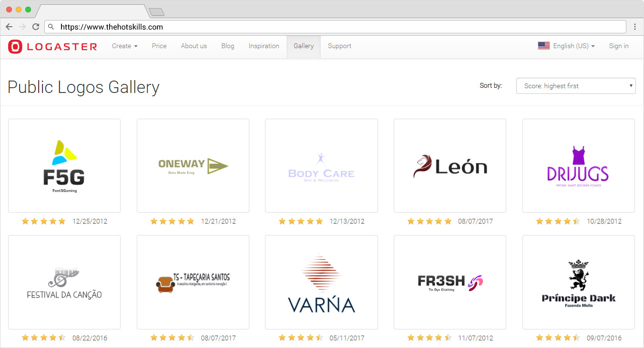Click the browser forward arrow
Viewport: 644px width, 348px height.
[22, 27]
